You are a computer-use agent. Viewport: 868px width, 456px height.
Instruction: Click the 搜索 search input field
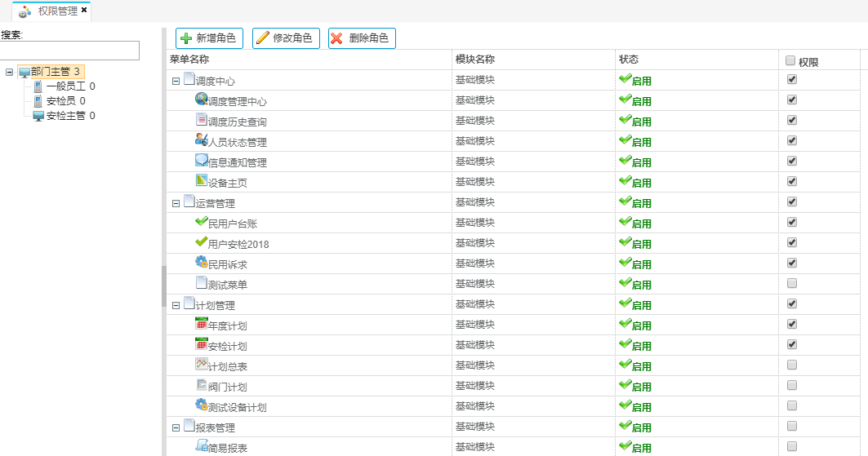[70, 51]
